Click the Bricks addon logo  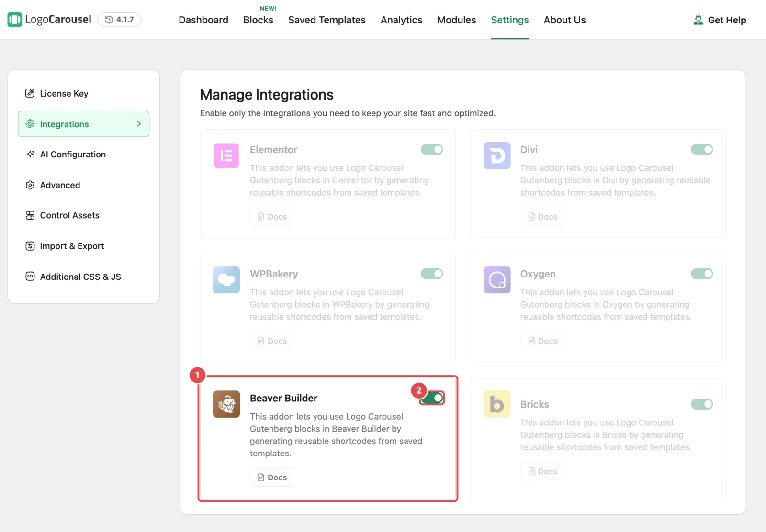click(x=497, y=404)
